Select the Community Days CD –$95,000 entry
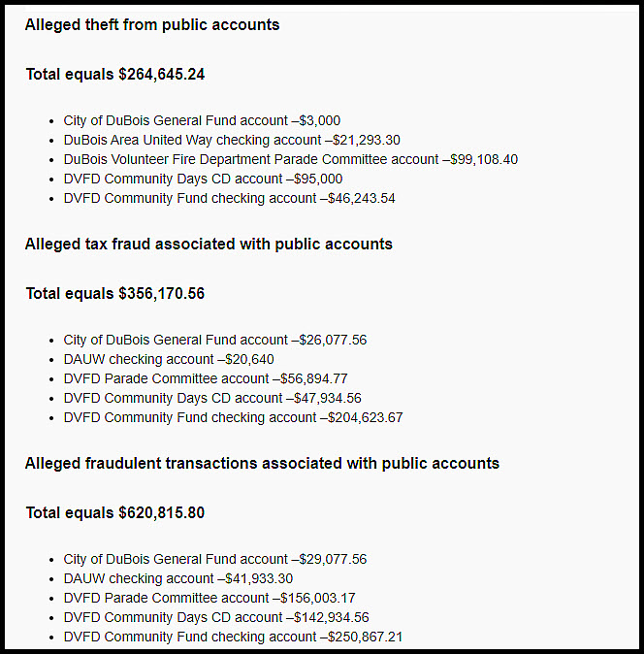644x654 pixels. coord(203,180)
